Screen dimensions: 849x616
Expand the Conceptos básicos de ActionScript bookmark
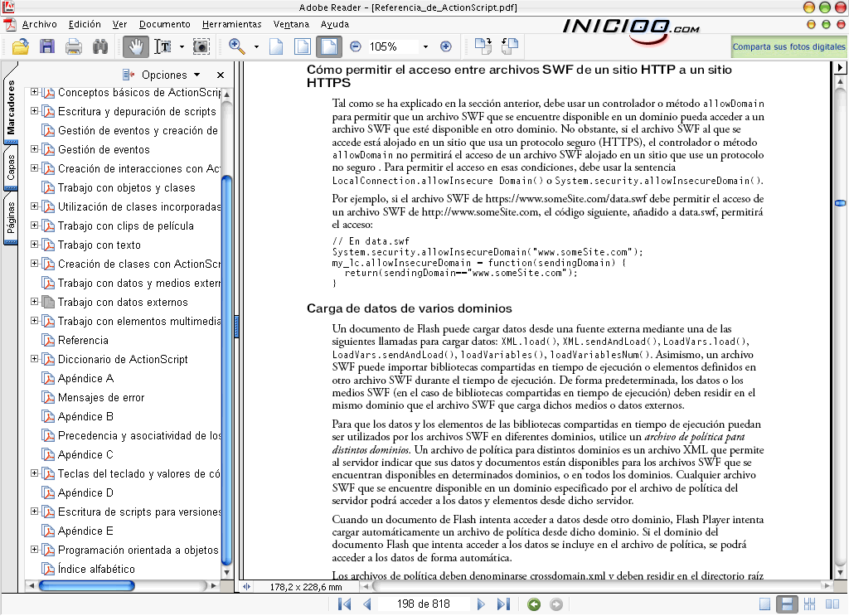pos(34,92)
